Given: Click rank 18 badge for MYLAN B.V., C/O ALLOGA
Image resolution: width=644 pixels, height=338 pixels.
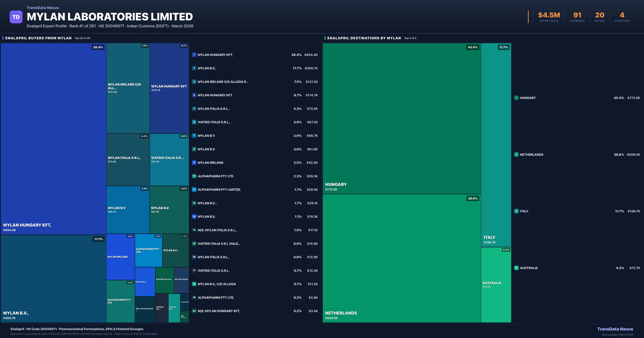Looking at the screenshot, I should pos(194,284).
